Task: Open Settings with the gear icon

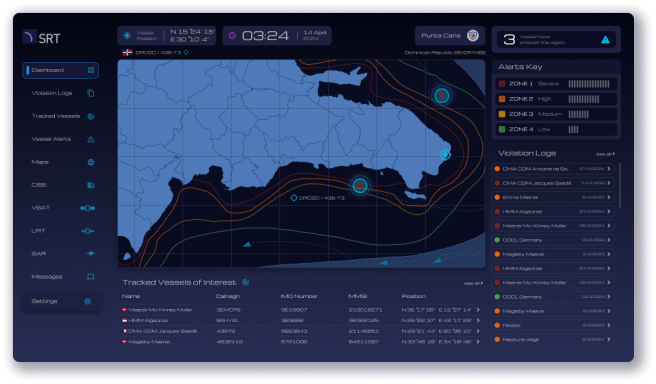Action: [x=88, y=301]
